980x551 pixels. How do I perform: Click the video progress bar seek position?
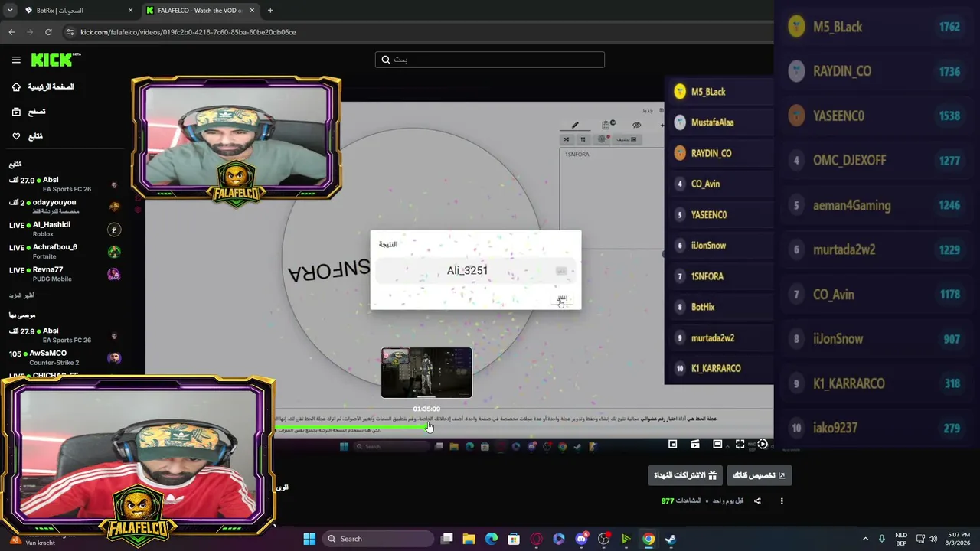point(429,426)
